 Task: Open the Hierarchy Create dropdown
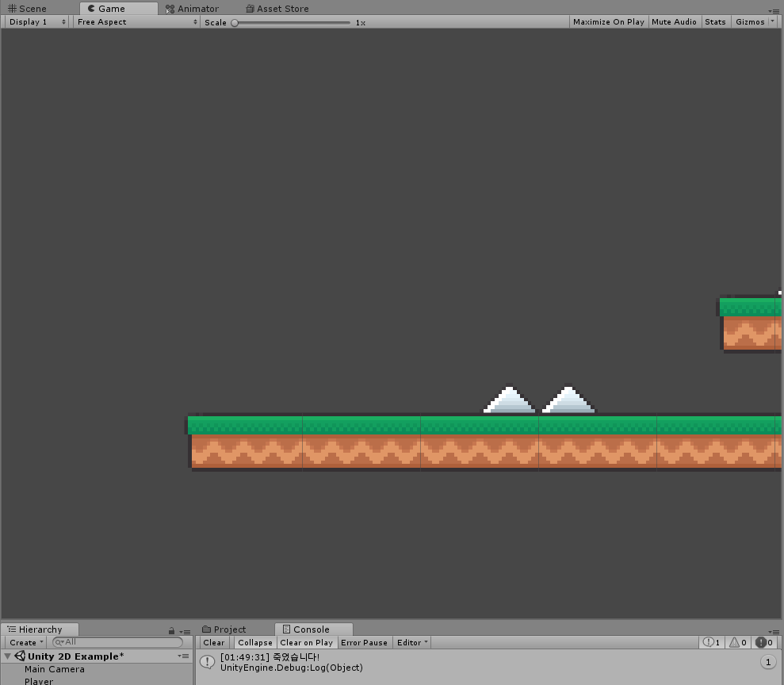click(25, 642)
